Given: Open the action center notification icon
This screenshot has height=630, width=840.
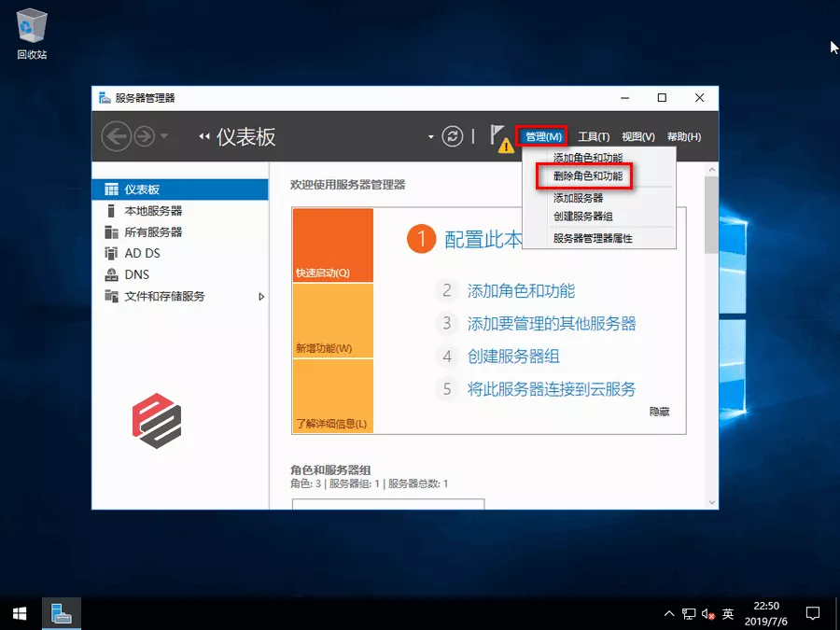Looking at the screenshot, I should pyautogui.click(x=812, y=613).
